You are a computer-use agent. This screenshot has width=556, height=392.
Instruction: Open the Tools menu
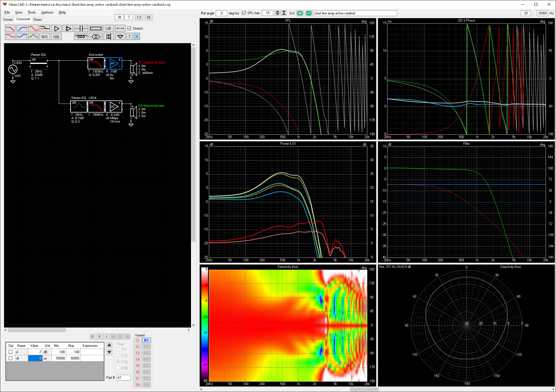[32, 12]
